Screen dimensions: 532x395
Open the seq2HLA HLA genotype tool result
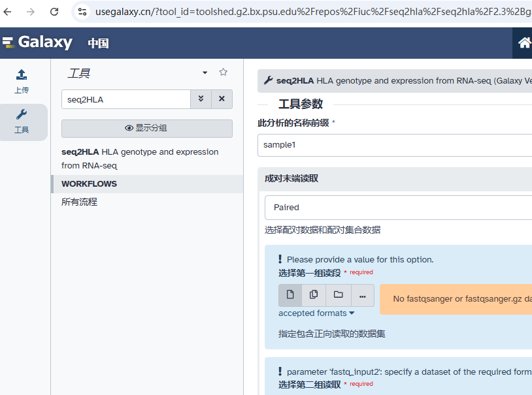pyautogui.click(x=140, y=159)
